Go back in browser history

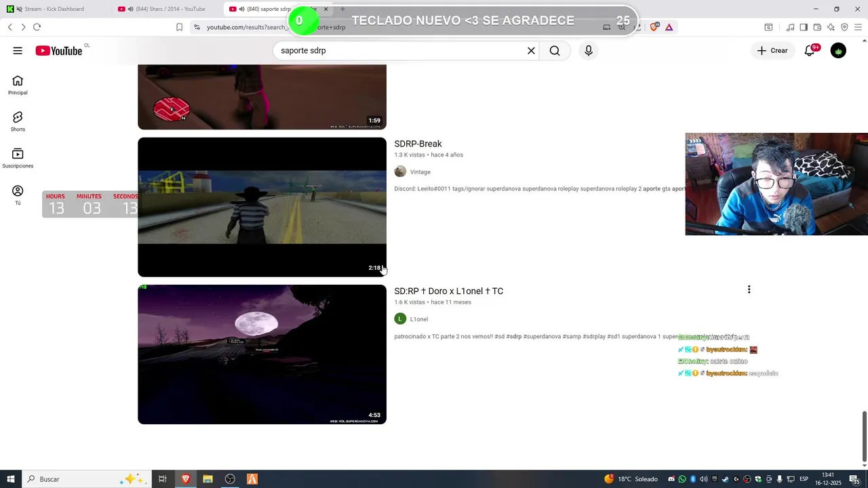9,27
